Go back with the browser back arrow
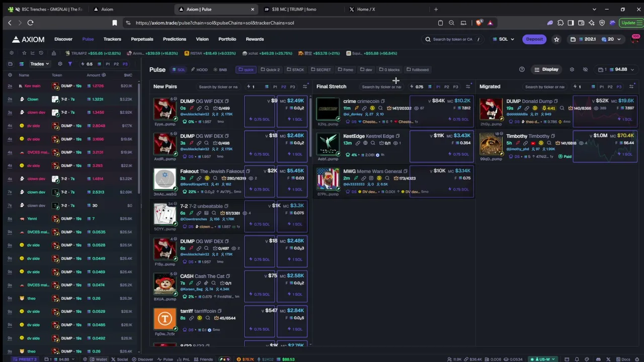 (10, 23)
